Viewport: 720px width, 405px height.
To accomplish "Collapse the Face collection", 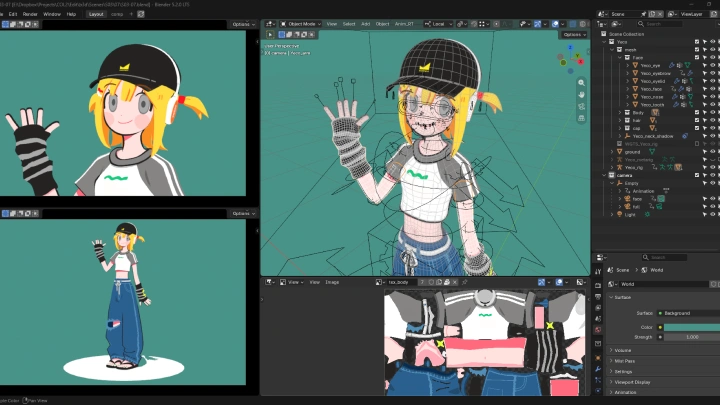I will click(619, 57).
